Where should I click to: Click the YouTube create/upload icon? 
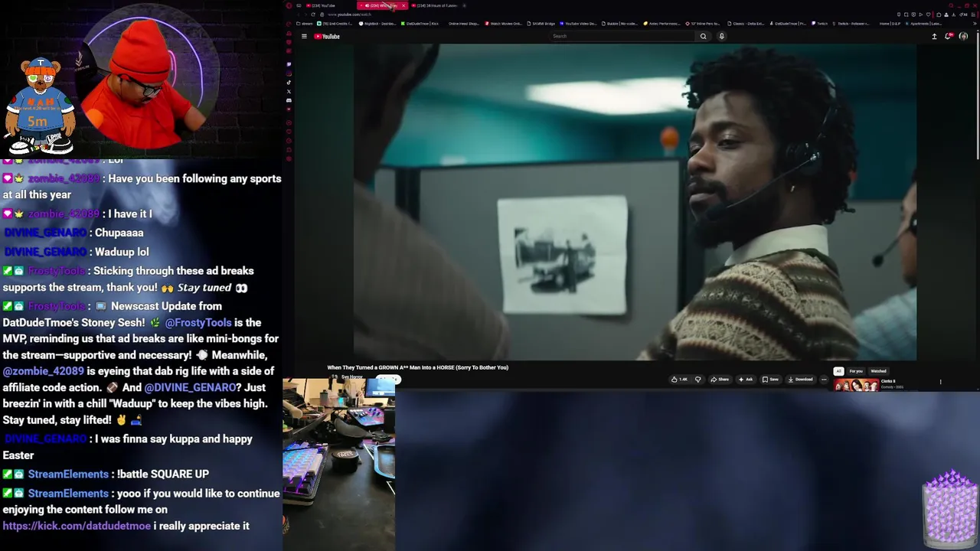click(934, 36)
